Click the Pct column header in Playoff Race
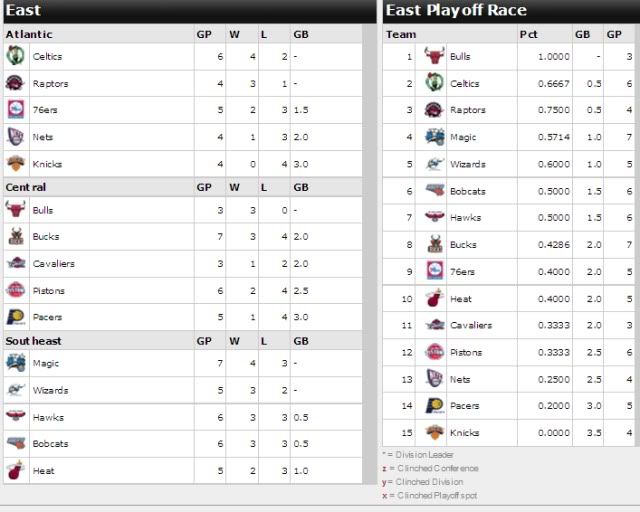 [528, 34]
